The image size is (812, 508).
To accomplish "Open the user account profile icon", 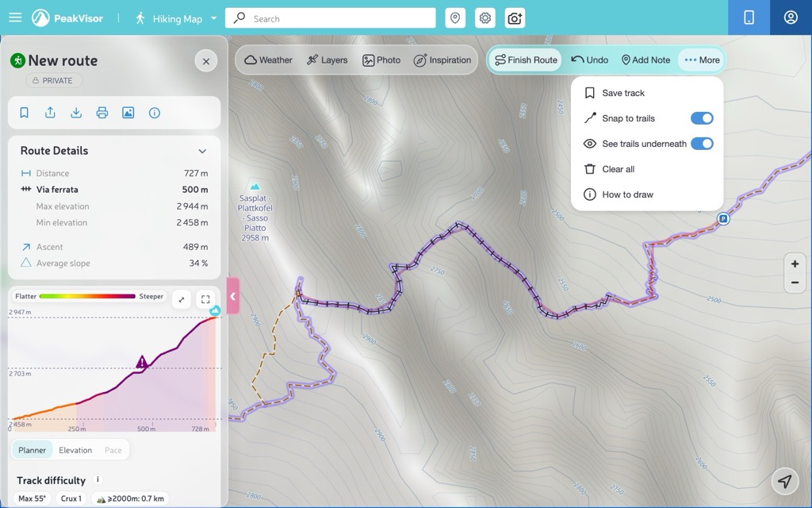I will 791,17.
